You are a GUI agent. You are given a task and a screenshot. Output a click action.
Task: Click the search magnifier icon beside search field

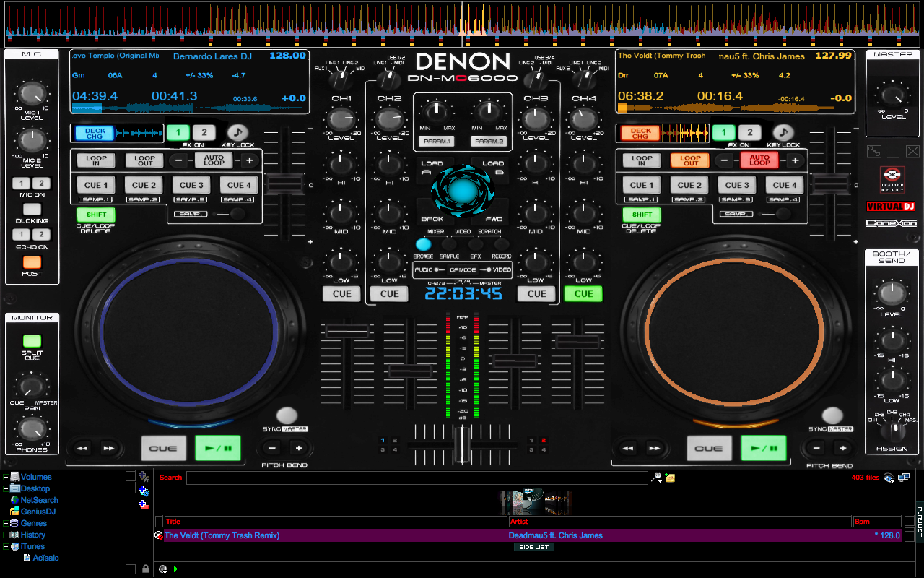pyautogui.click(x=655, y=478)
